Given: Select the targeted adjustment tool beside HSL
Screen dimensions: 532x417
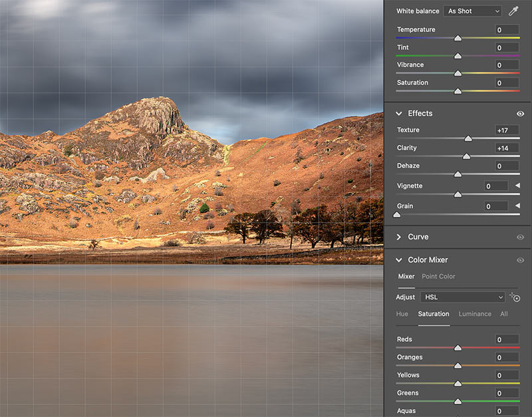Looking at the screenshot, I should pyautogui.click(x=514, y=297).
